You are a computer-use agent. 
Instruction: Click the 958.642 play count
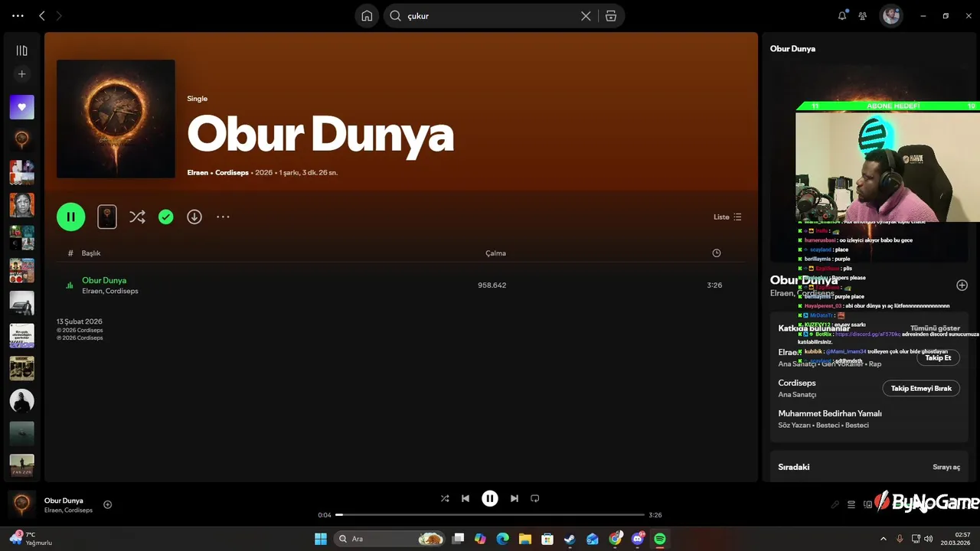492,285
